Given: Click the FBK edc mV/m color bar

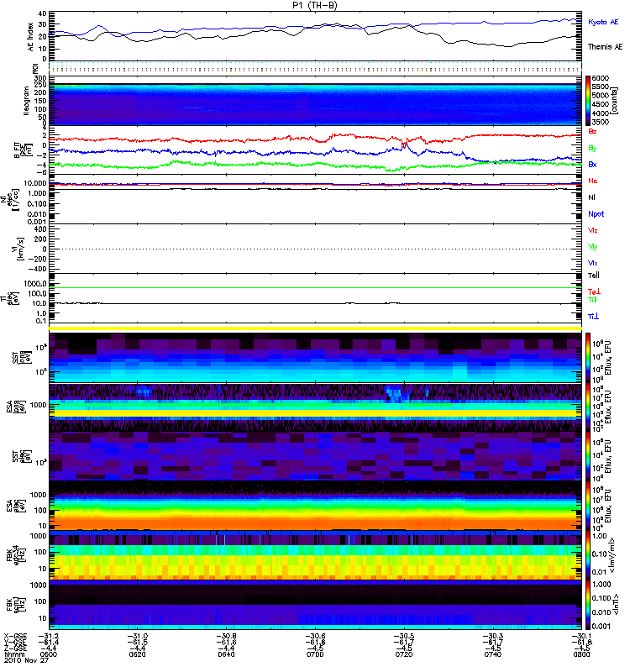Looking at the screenshot, I should (588, 556).
